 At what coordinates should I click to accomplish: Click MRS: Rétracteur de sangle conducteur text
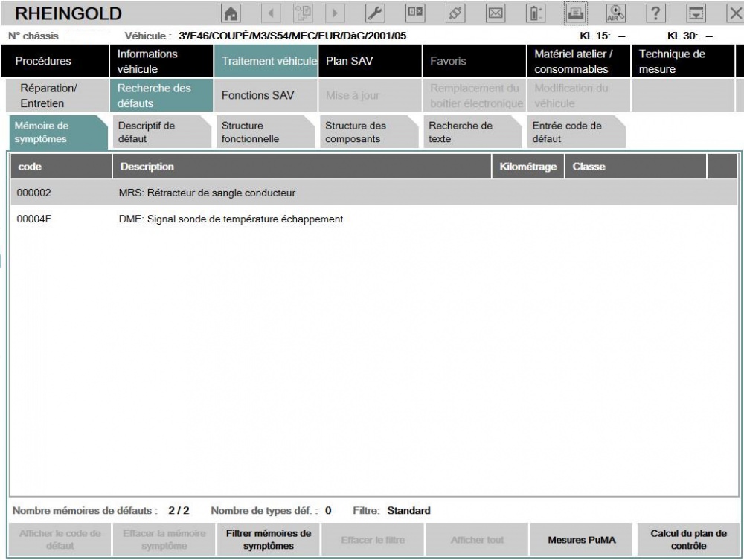point(207,193)
